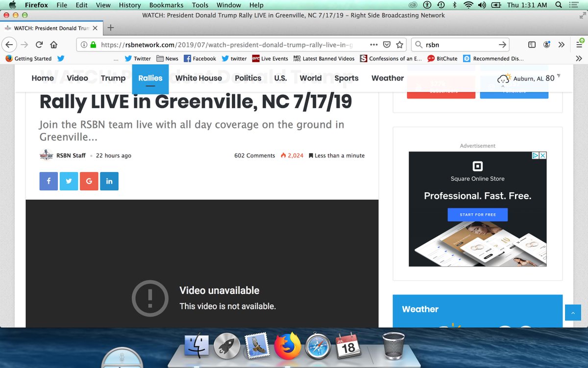Open the U.S. nav item
The width and height of the screenshot is (588, 368).
coord(280,78)
